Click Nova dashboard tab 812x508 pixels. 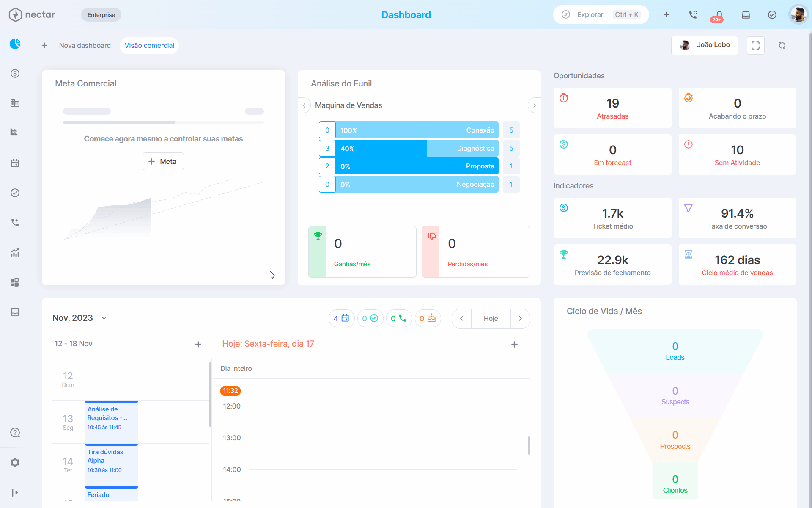pos(85,45)
